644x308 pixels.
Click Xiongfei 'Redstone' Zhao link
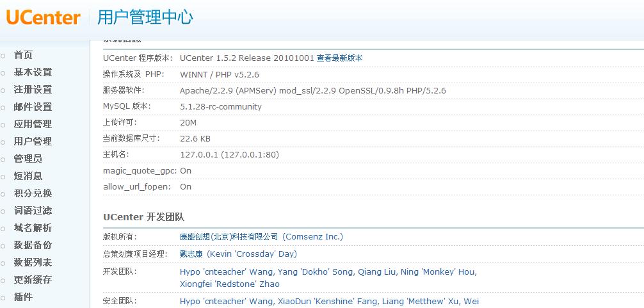point(230,284)
